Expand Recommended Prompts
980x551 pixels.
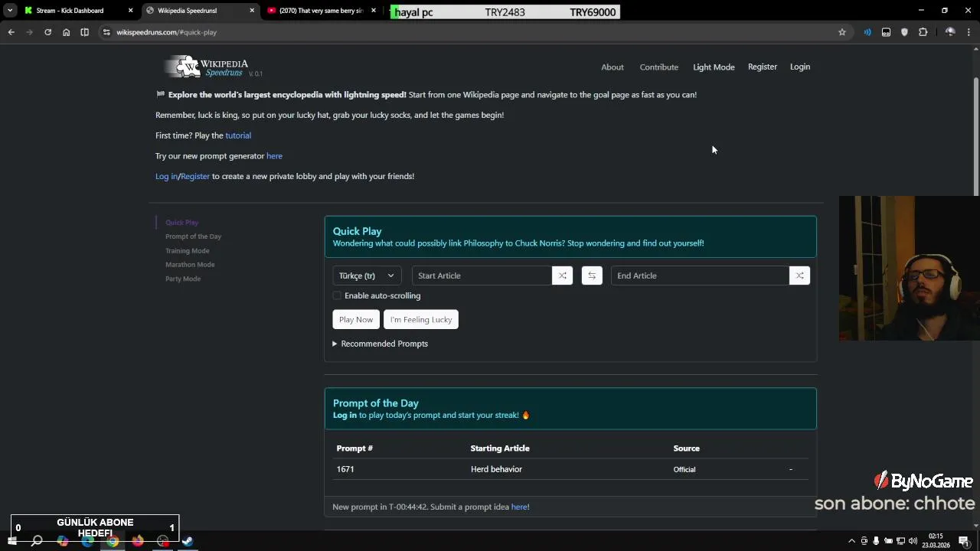pos(380,344)
